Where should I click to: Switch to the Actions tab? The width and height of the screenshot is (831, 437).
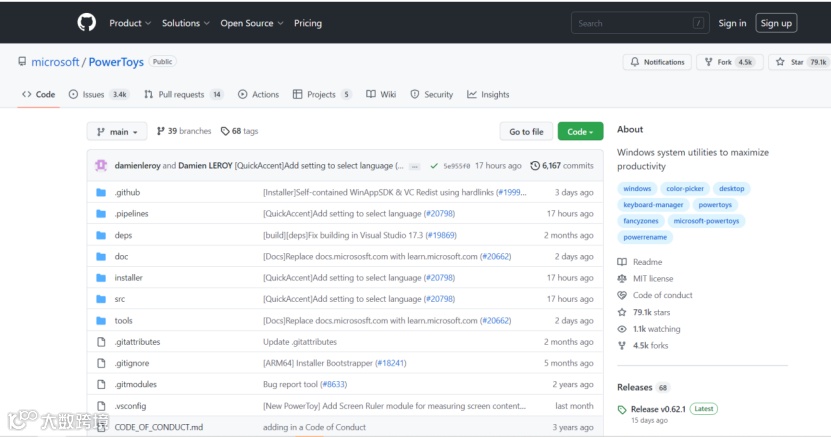coord(258,94)
